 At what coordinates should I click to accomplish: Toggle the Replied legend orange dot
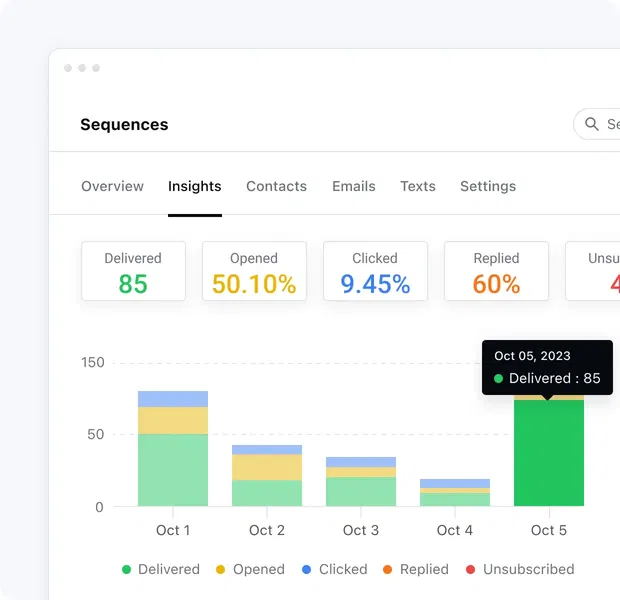point(388,570)
